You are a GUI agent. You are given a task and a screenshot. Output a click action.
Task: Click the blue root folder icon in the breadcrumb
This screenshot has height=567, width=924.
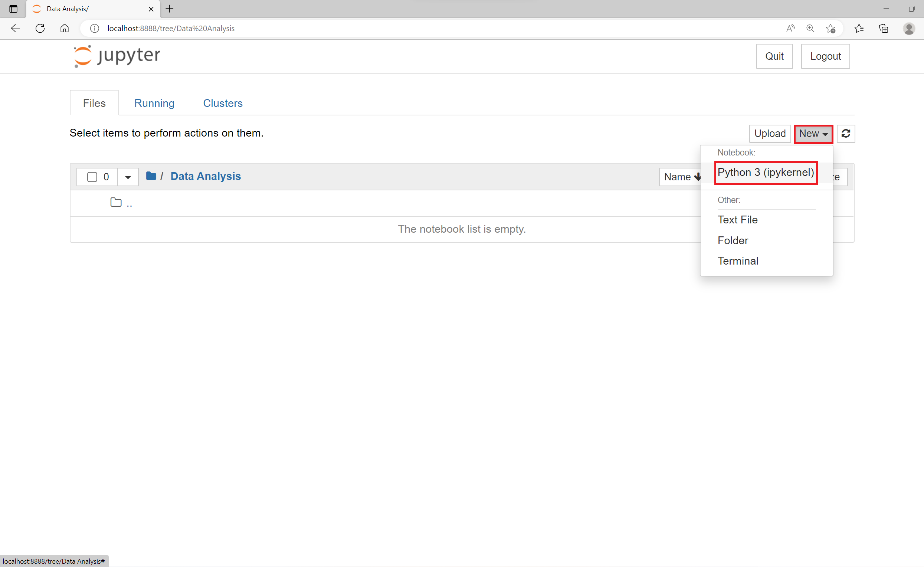coord(151,176)
